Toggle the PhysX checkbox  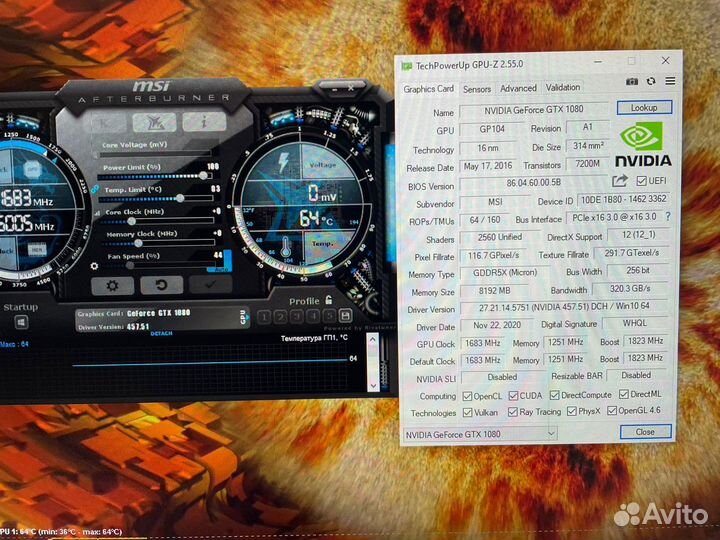pos(572,411)
